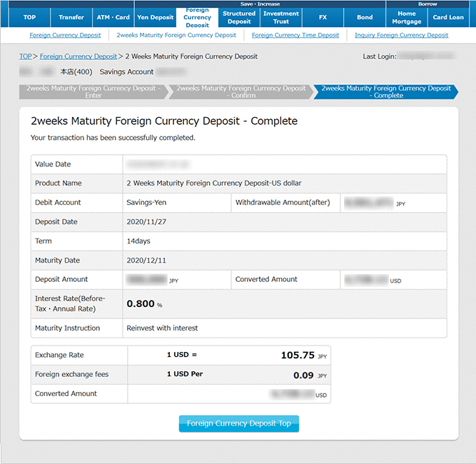Open the FX tab
This screenshot has height=464, width=476.
323,17
